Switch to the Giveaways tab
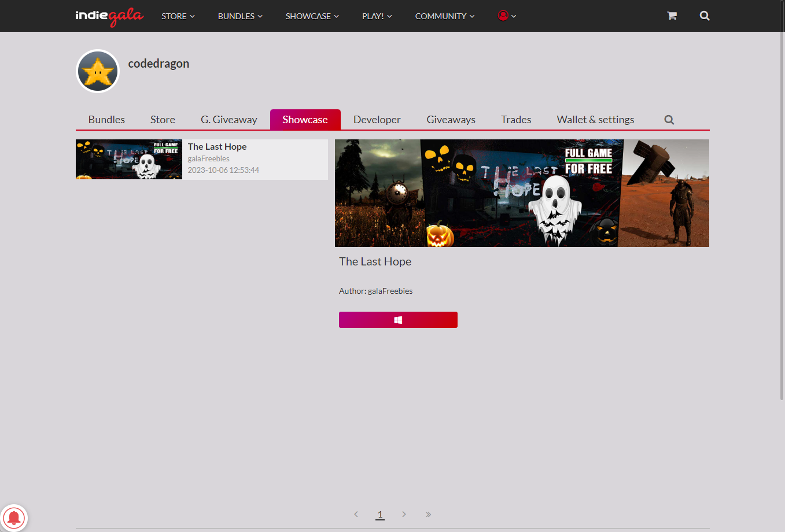 (x=451, y=120)
